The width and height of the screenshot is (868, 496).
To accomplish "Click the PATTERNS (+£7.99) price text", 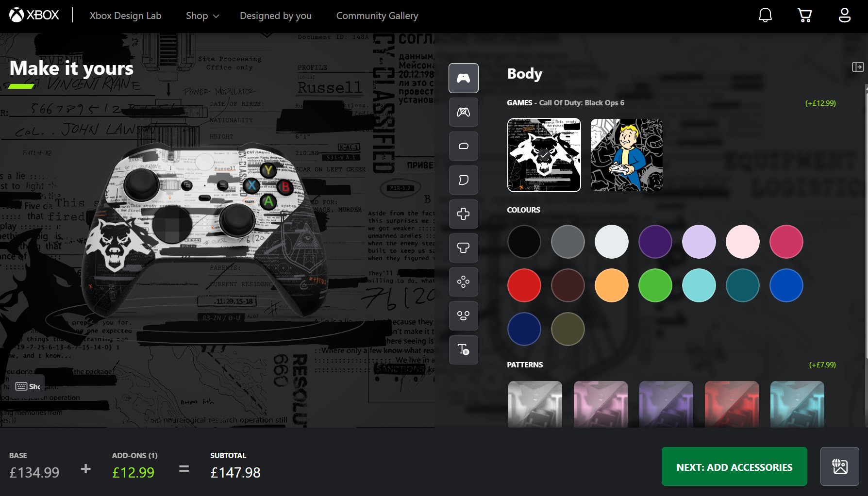I will 822,364.
